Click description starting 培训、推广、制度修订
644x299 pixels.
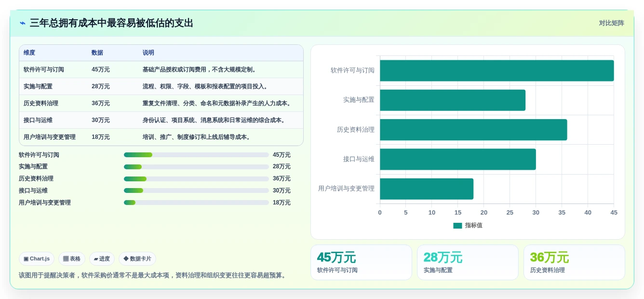tap(198, 137)
